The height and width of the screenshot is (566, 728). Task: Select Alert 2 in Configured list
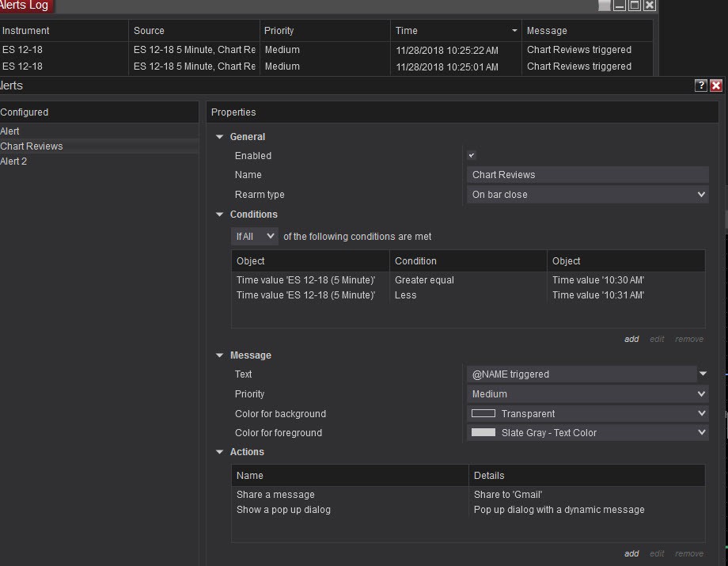coord(99,161)
